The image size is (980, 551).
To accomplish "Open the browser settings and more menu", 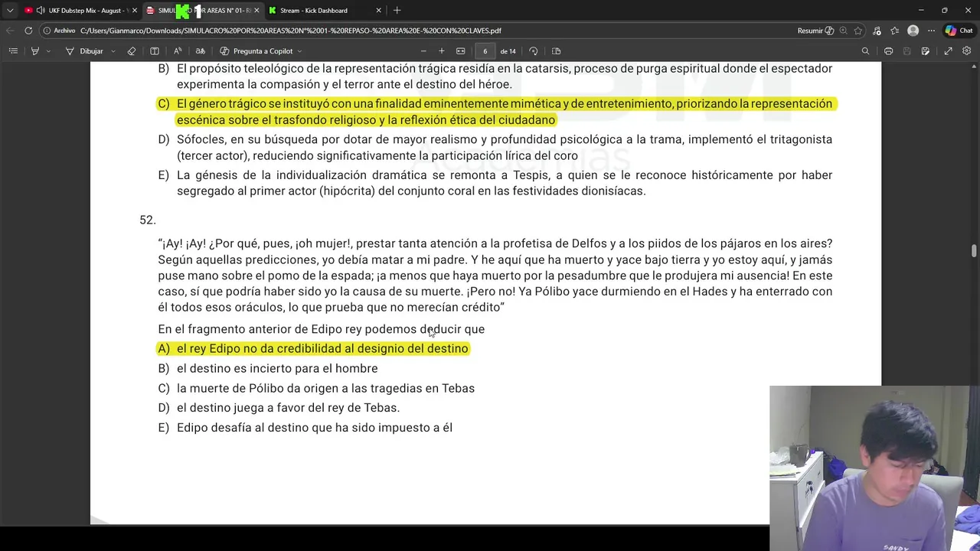I will pyautogui.click(x=931, y=31).
